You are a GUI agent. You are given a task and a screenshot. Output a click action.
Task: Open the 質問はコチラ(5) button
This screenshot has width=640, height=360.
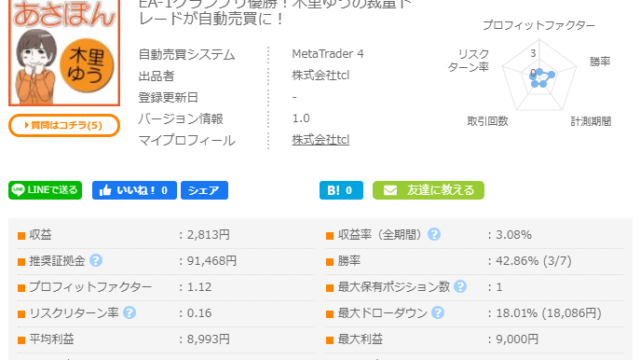[64, 125]
